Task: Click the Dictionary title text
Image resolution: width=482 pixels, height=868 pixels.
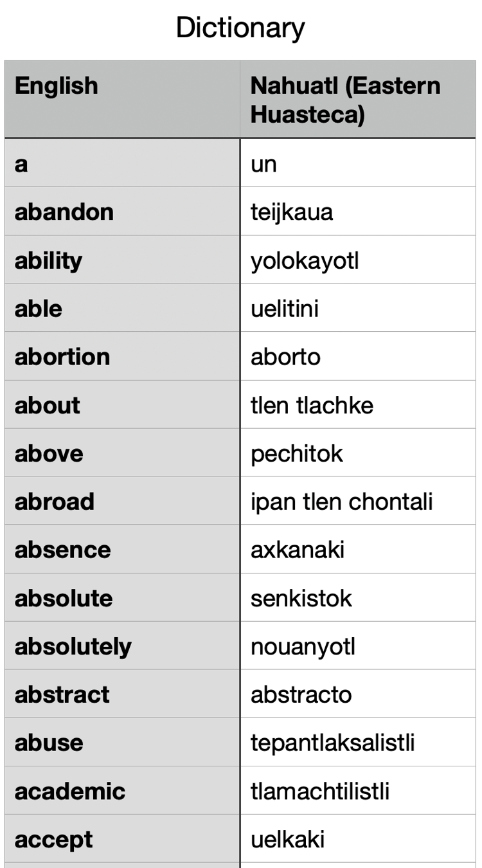Action: pyautogui.click(x=240, y=28)
